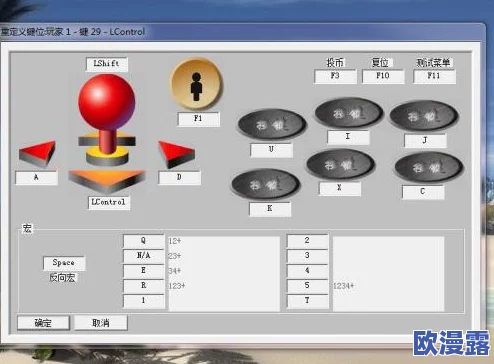Click the gold player start icon

coord(196,84)
